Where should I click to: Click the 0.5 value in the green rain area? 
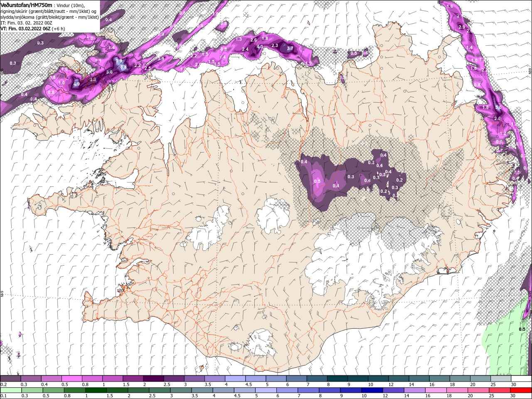click(522, 329)
